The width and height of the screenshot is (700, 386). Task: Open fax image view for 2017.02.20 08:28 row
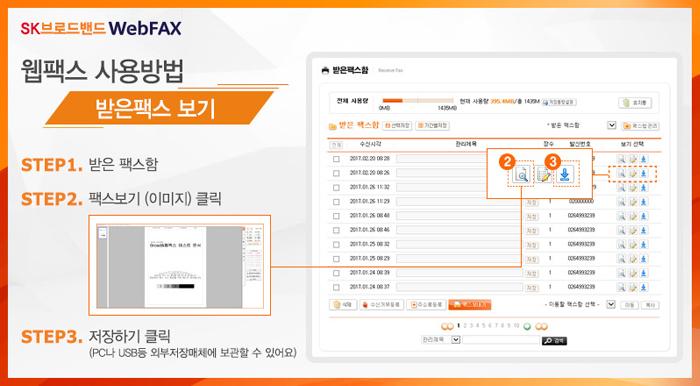tap(621, 159)
